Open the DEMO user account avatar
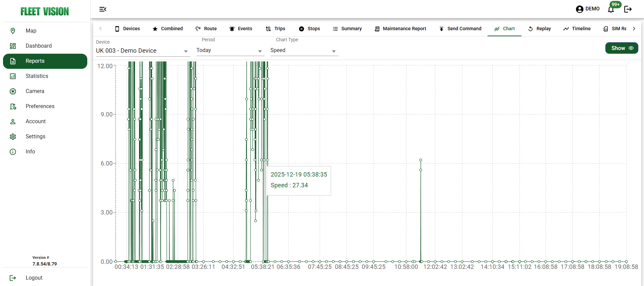The width and height of the screenshot is (644, 286). pyautogui.click(x=580, y=9)
